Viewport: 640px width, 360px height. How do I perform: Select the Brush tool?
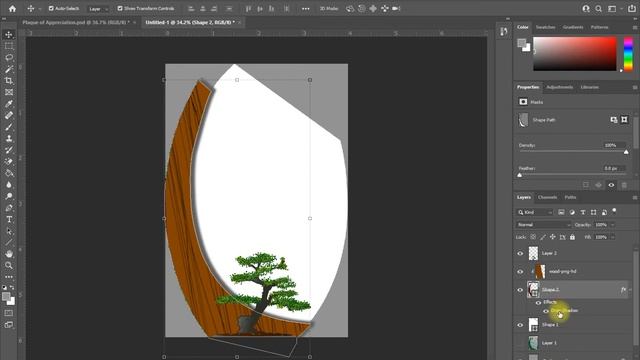(x=9, y=127)
